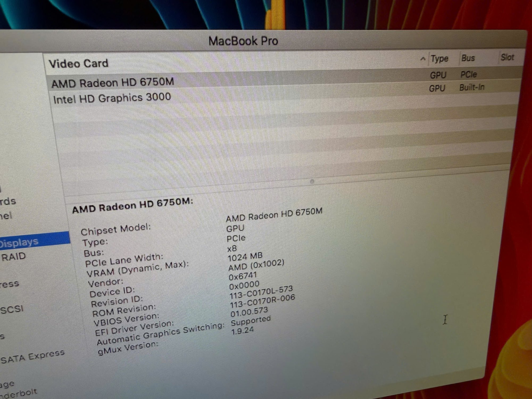
Task: Sort by the Video Card column header
Action: (x=79, y=64)
